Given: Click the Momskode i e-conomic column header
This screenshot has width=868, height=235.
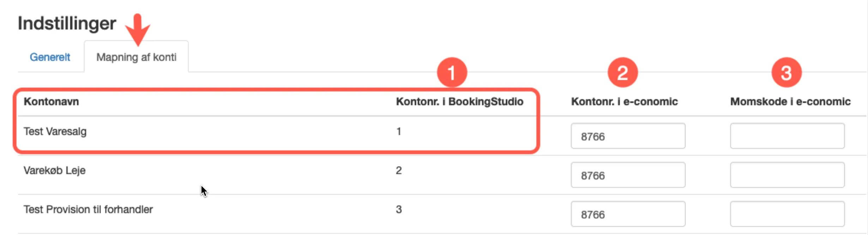Looking at the screenshot, I should click(790, 102).
